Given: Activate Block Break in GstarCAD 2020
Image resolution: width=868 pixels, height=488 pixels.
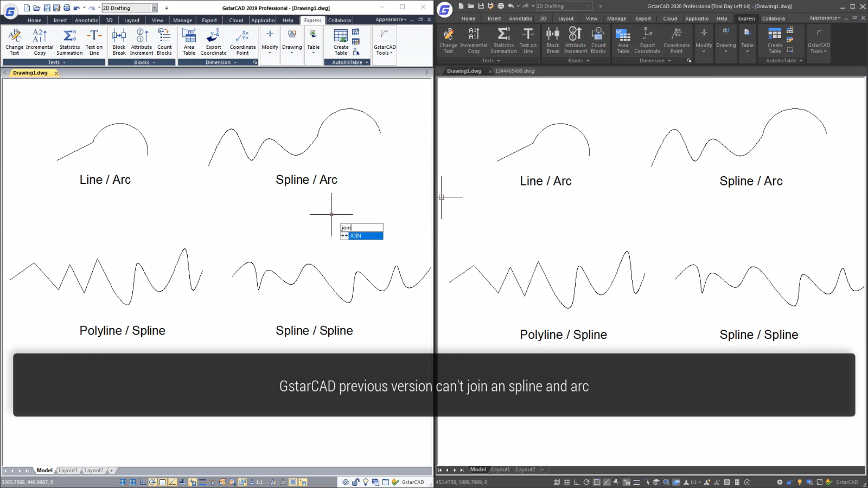Looking at the screenshot, I should (553, 41).
